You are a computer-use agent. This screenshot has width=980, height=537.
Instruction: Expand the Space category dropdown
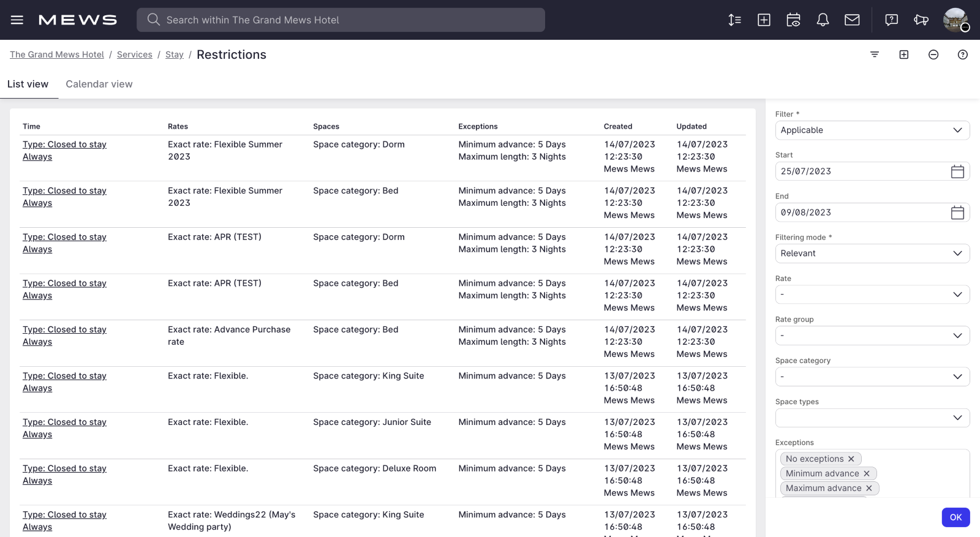[x=872, y=377]
